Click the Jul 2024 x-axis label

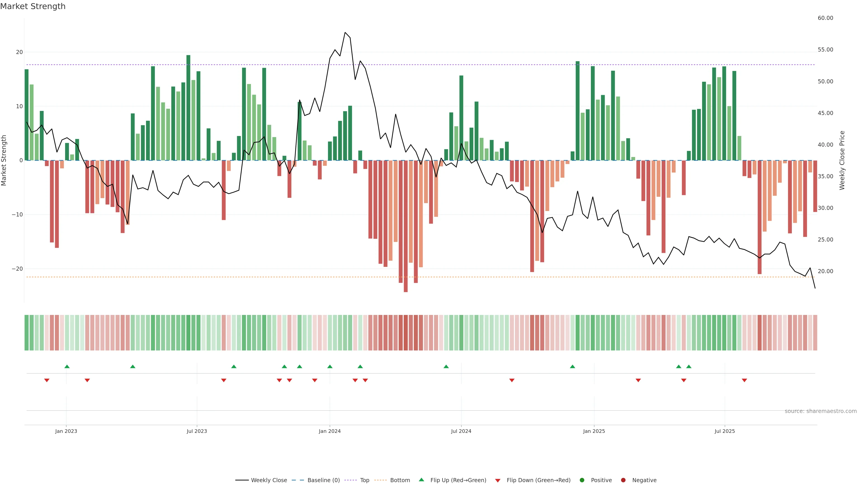461,431
